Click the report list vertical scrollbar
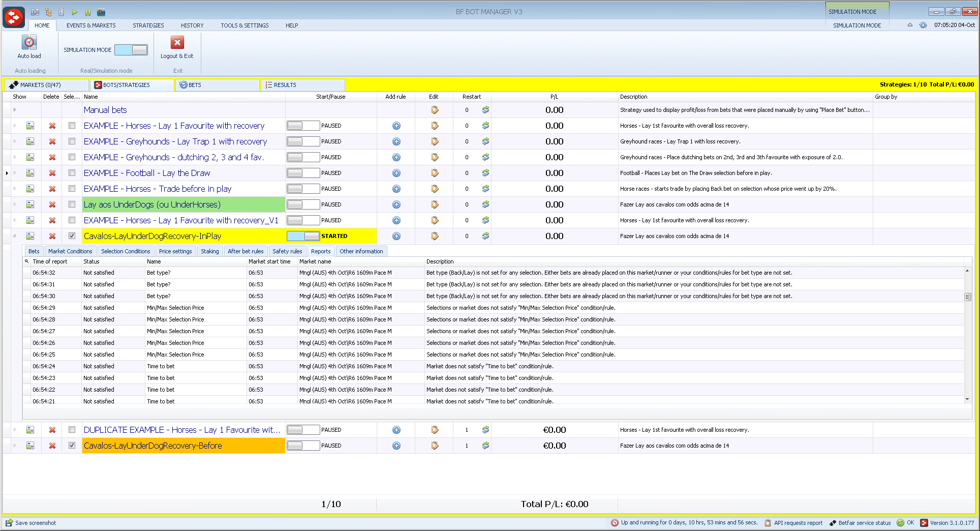Screen dimensions: 980x531 [x=967, y=297]
